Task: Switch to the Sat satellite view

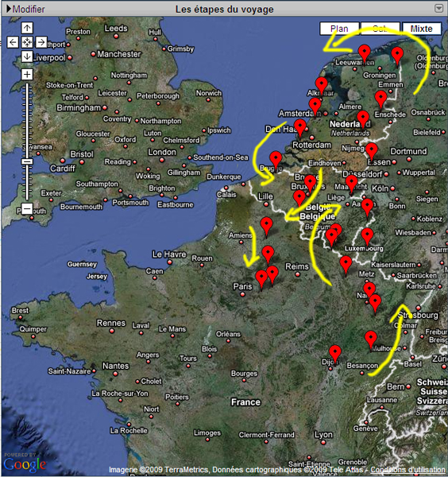Action: pos(380,29)
